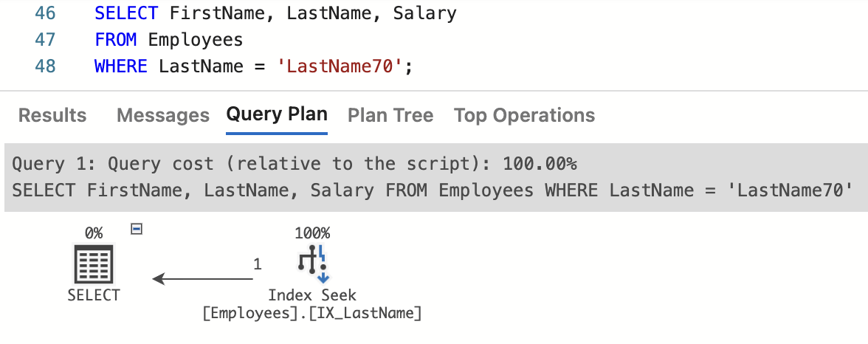Click the Query 1 cost header line
This screenshot has width=868, height=344.
[294, 164]
